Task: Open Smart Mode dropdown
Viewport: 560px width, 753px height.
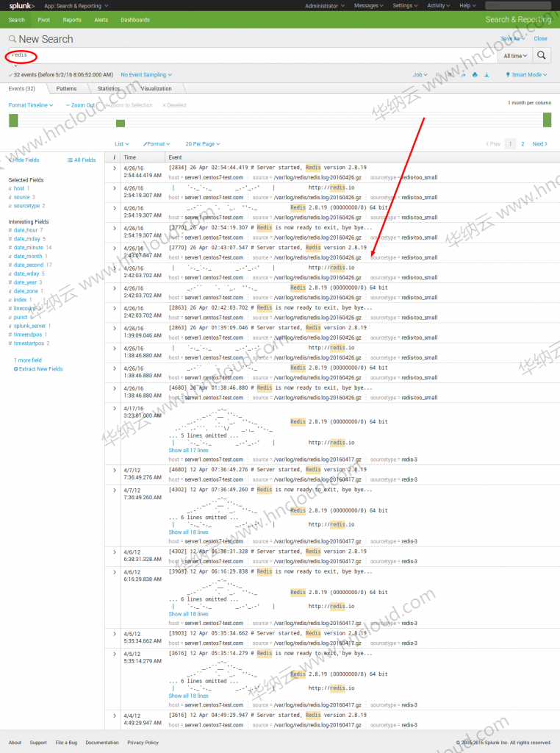Action: pos(526,75)
